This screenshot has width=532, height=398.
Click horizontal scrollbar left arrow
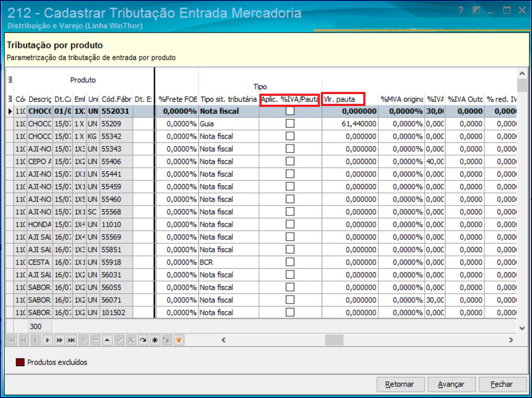click(x=224, y=340)
